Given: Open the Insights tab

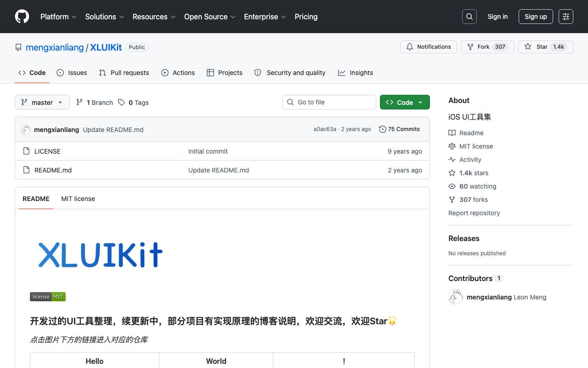Looking at the screenshot, I should pos(356,73).
